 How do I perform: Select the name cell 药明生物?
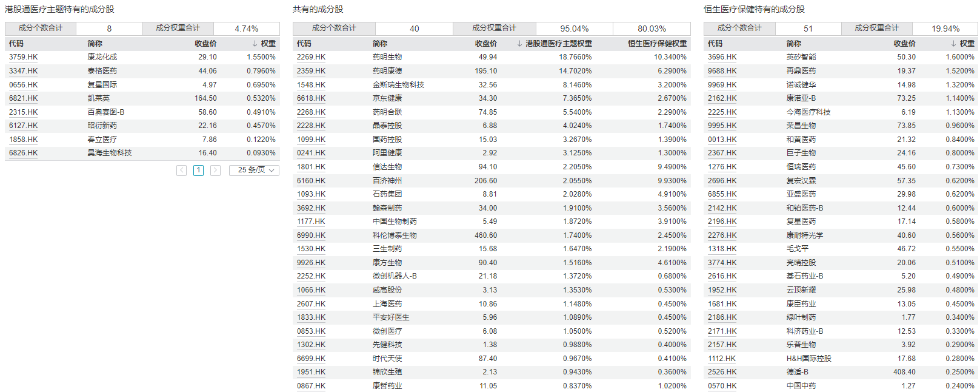click(387, 57)
